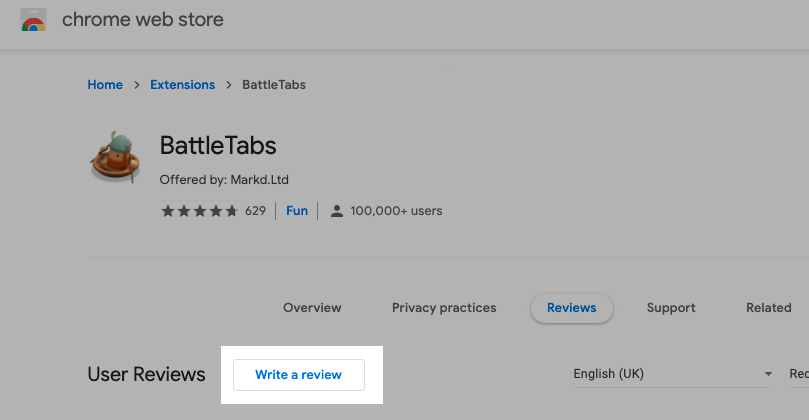Select the Reviews tab
This screenshot has height=420, width=809.
[x=572, y=308]
